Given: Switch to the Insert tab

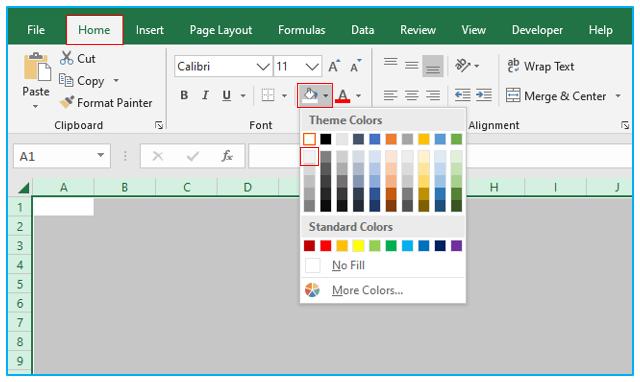Looking at the screenshot, I should coord(150,30).
